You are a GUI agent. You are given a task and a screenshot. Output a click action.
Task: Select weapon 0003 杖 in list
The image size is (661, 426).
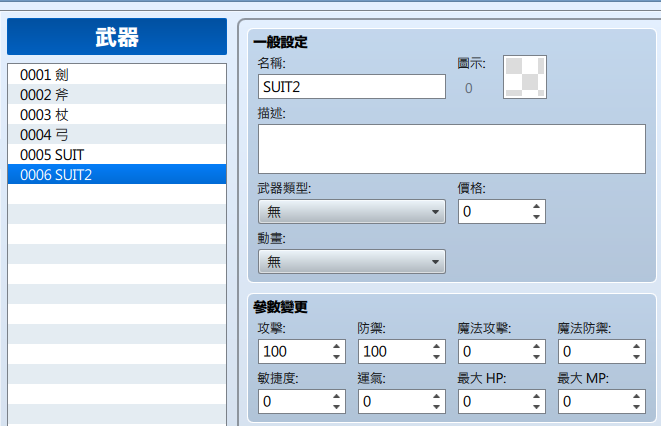click(x=117, y=114)
